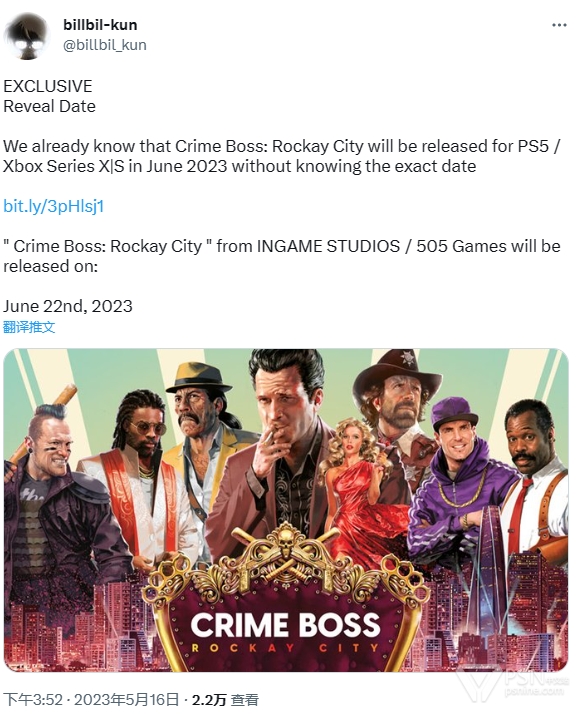This screenshot has width=581, height=714.
Task: Click the EXCLUSIVE heading text
Action: pos(48,86)
